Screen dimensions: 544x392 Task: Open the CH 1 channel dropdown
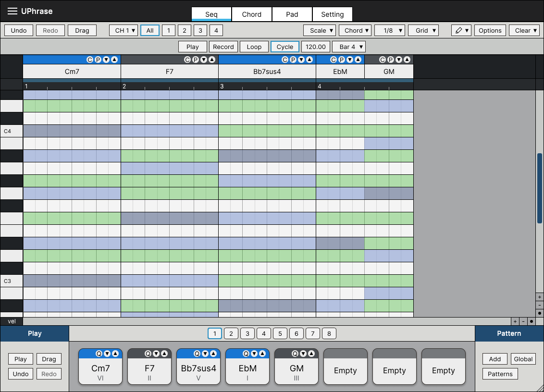pyautogui.click(x=124, y=31)
